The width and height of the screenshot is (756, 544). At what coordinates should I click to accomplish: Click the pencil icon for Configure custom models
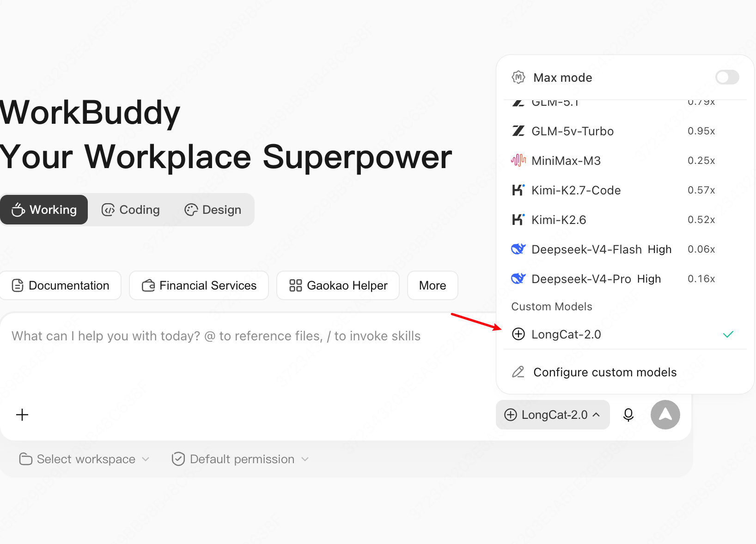518,372
